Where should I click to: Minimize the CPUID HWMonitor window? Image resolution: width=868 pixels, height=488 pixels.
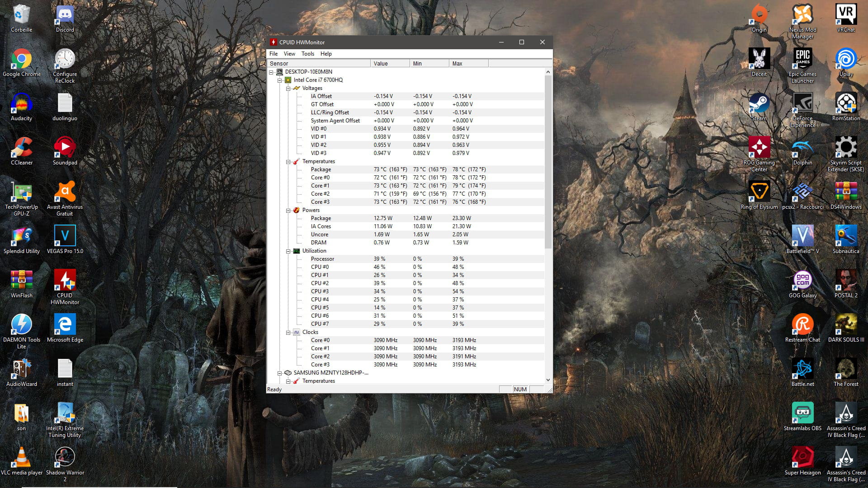pos(501,42)
